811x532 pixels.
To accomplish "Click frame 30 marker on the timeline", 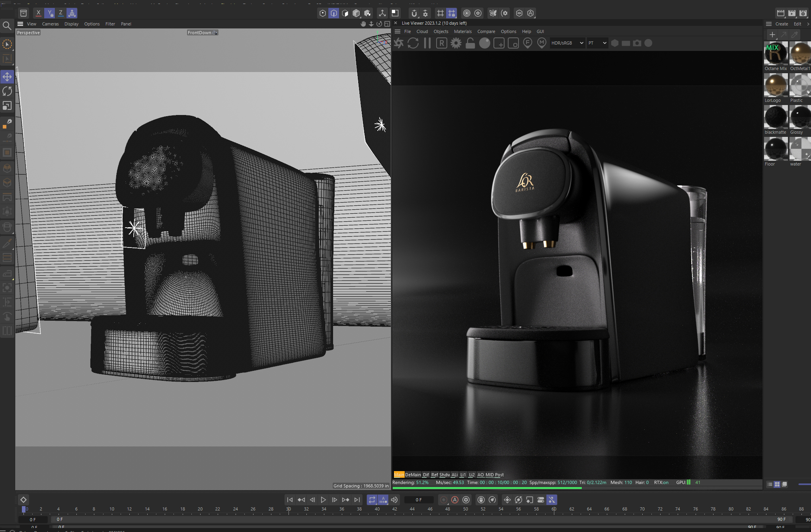I will [289, 509].
